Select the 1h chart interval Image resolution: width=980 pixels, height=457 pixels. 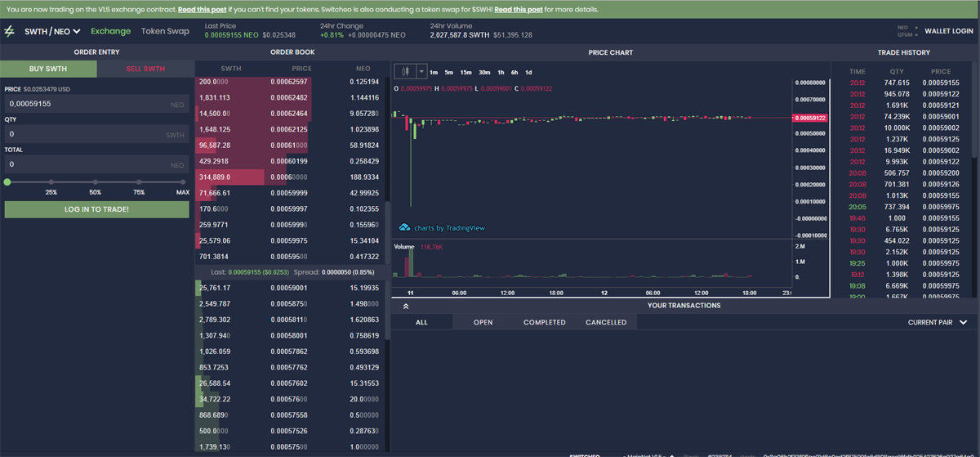[501, 72]
